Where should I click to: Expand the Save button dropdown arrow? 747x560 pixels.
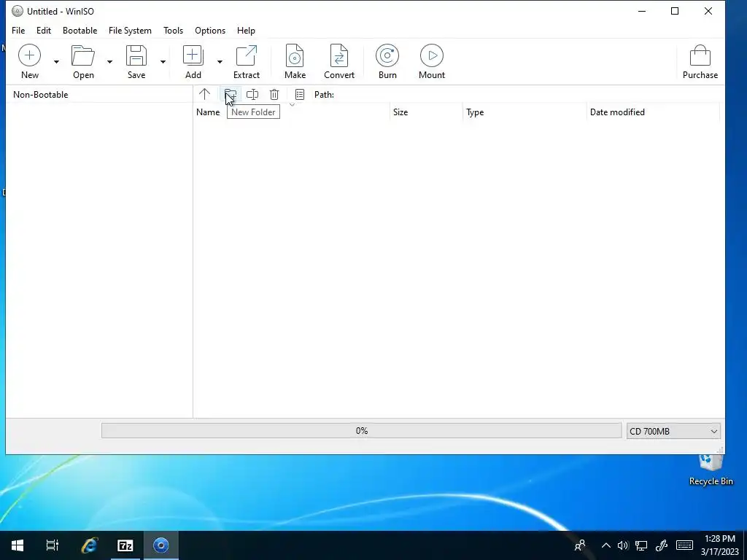click(x=163, y=61)
